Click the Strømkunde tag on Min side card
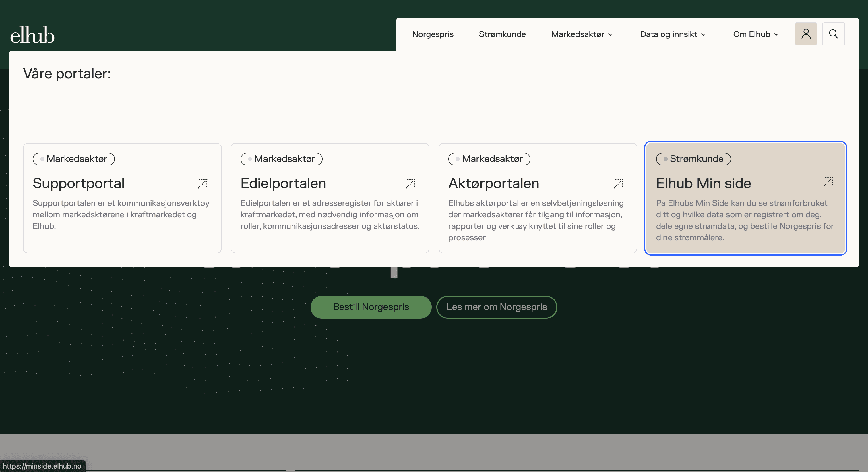The width and height of the screenshot is (868, 472). tap(693, 159)
